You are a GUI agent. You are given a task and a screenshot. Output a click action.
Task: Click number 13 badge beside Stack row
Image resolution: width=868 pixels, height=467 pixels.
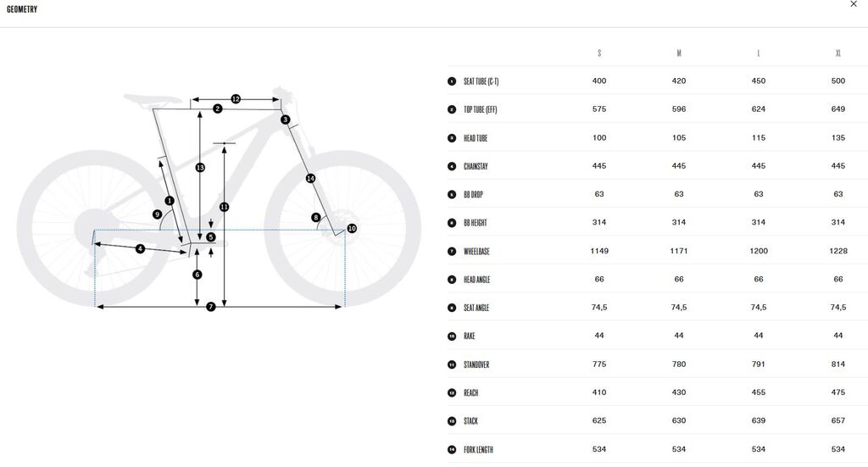452,421
